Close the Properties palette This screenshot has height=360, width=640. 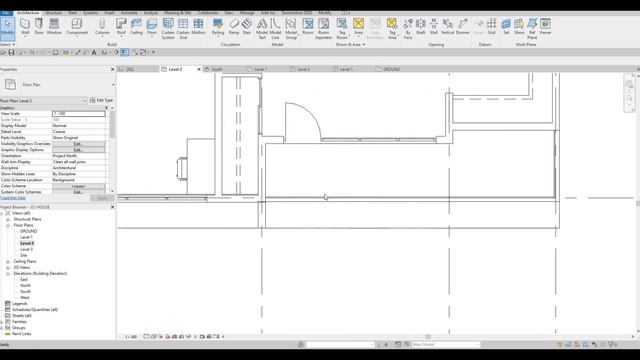113,69
